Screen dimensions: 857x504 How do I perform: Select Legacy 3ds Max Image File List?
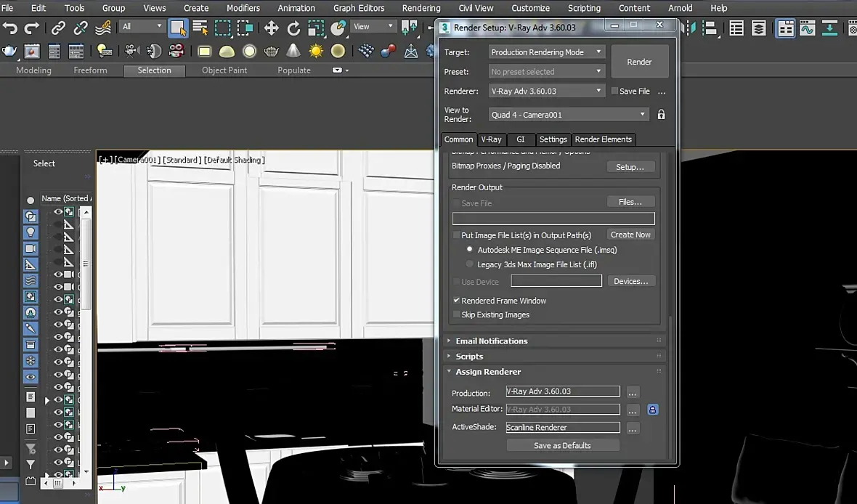(470, 264)
